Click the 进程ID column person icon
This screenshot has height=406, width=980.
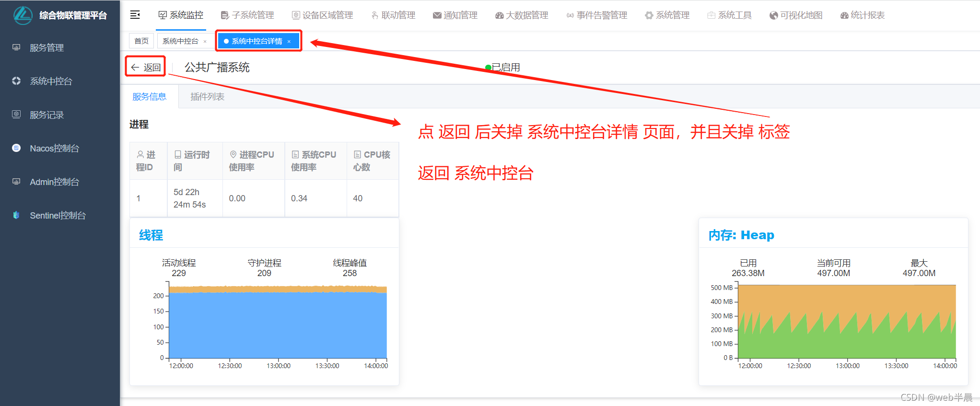[140, 154]
